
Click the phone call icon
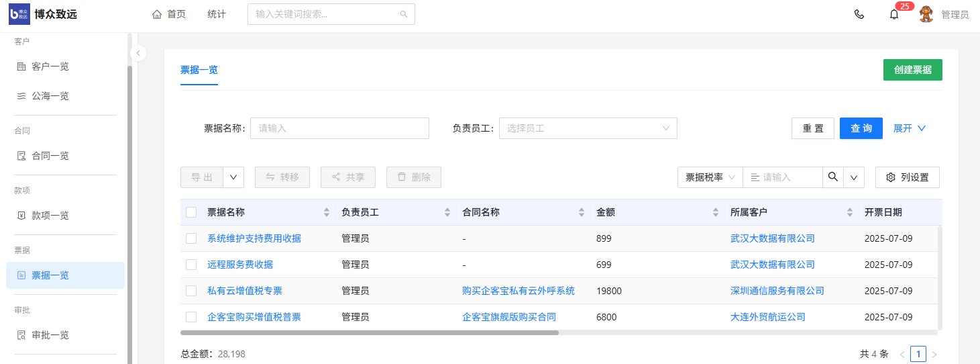[x=859, y=14]
